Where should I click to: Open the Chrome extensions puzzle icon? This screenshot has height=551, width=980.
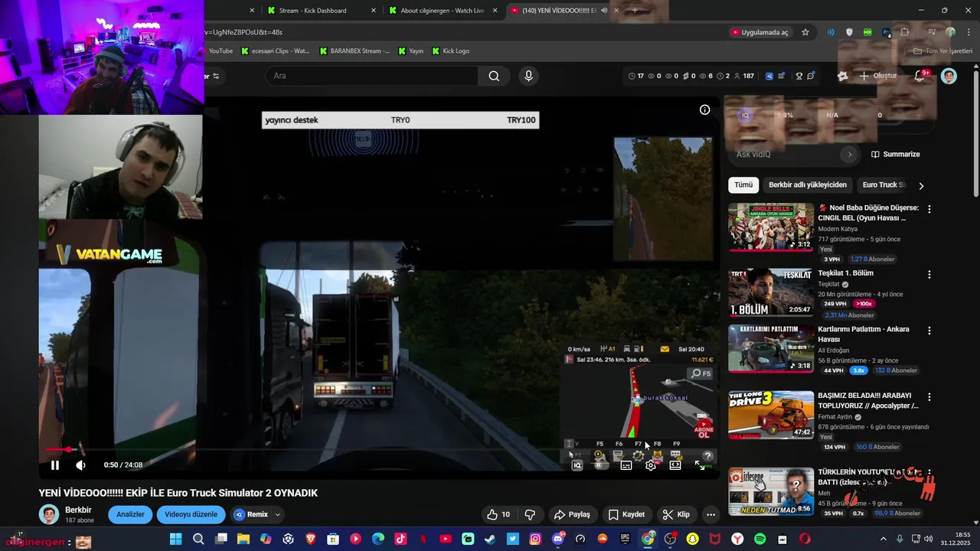coord(904,32)
